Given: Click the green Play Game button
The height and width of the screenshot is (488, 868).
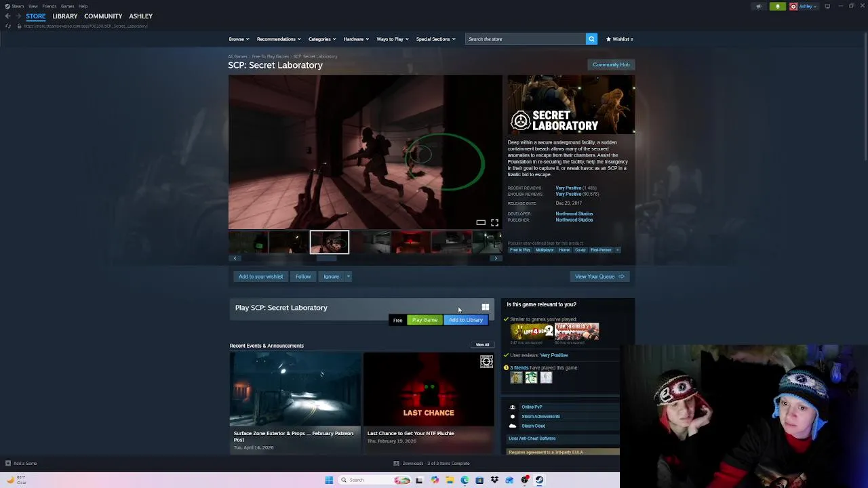Looking at the screenshot, I should (425, 320).
